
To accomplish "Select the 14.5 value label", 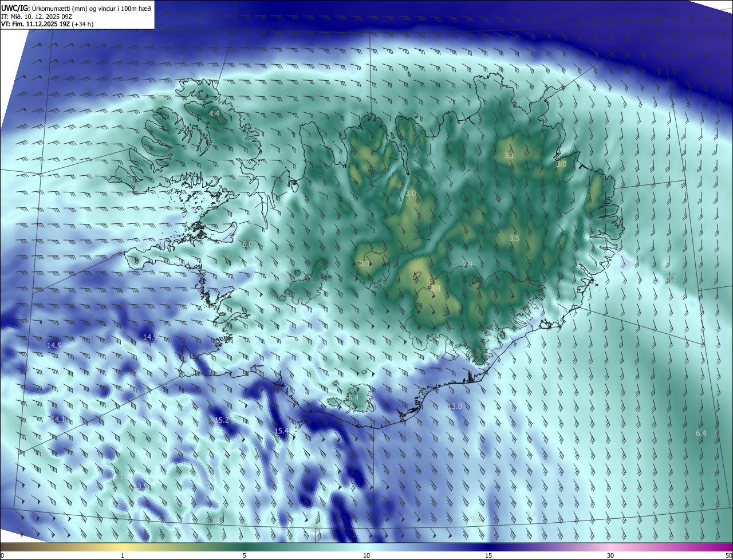I will point(54,345).
